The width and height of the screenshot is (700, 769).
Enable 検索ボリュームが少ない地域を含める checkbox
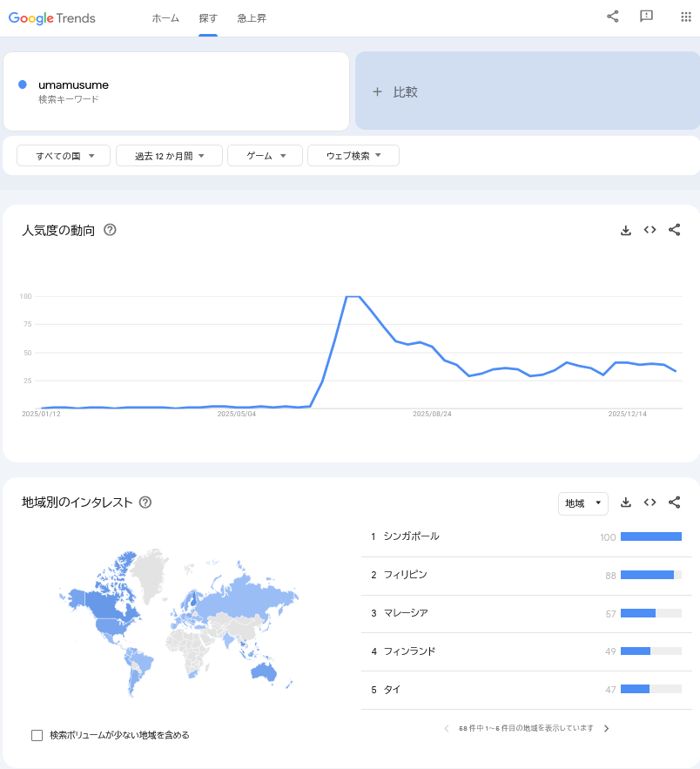coord(37,735)
